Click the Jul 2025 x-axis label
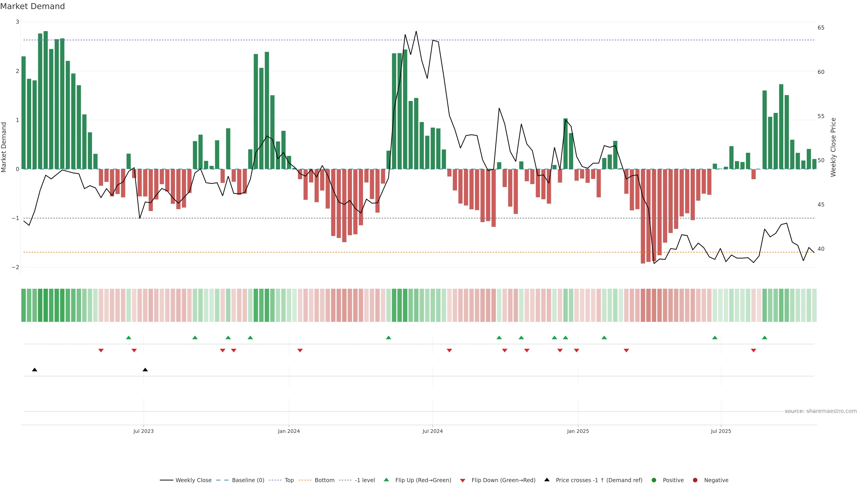This screenshot has height=488, width=868. click(x=721, y=431)
